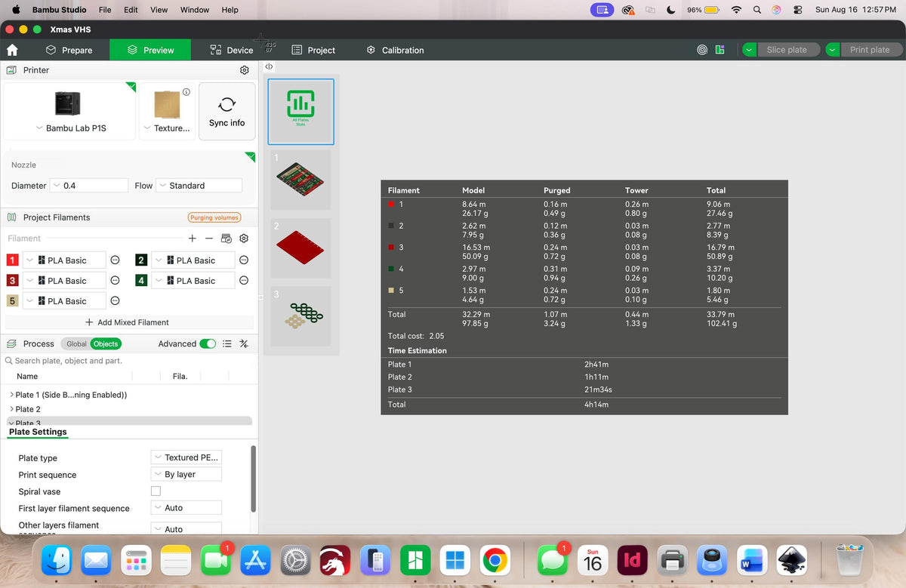Open options menu for filament 4

coord(244,280)
